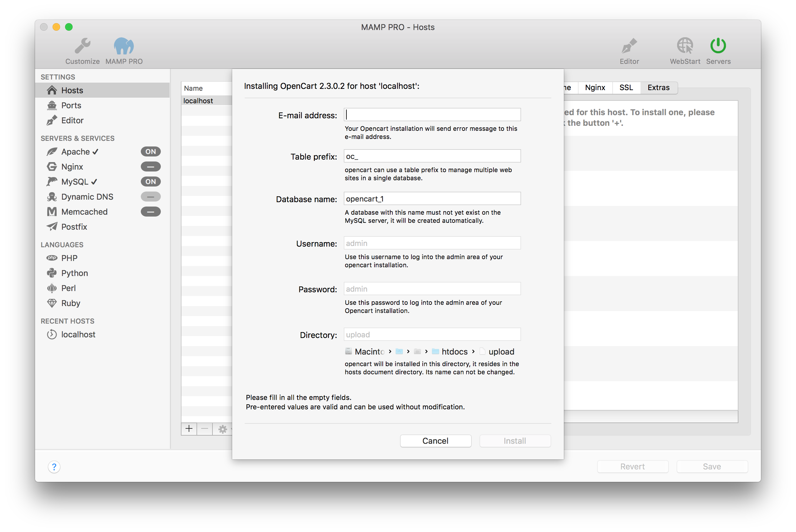The image size is (796, 532).
Task: Add a new host with plus button
Action: point(189,429)
